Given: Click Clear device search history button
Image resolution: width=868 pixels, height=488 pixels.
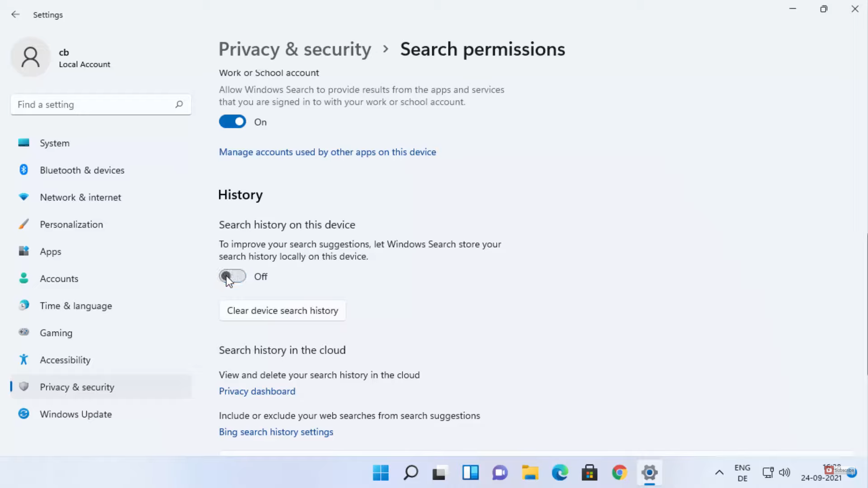Looking at the screenshot, I should pos(283,311).
